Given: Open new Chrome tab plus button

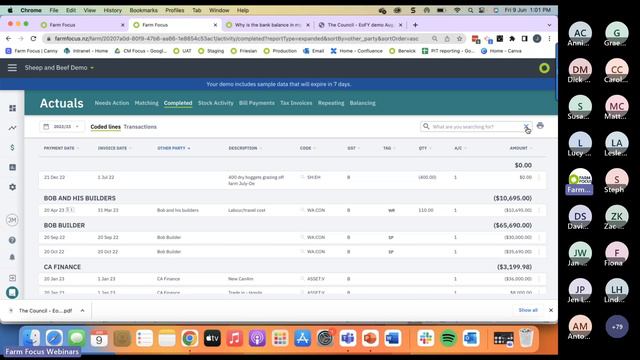Looking at the screenshot, I should pyautogui.click(x=415, y=25).
